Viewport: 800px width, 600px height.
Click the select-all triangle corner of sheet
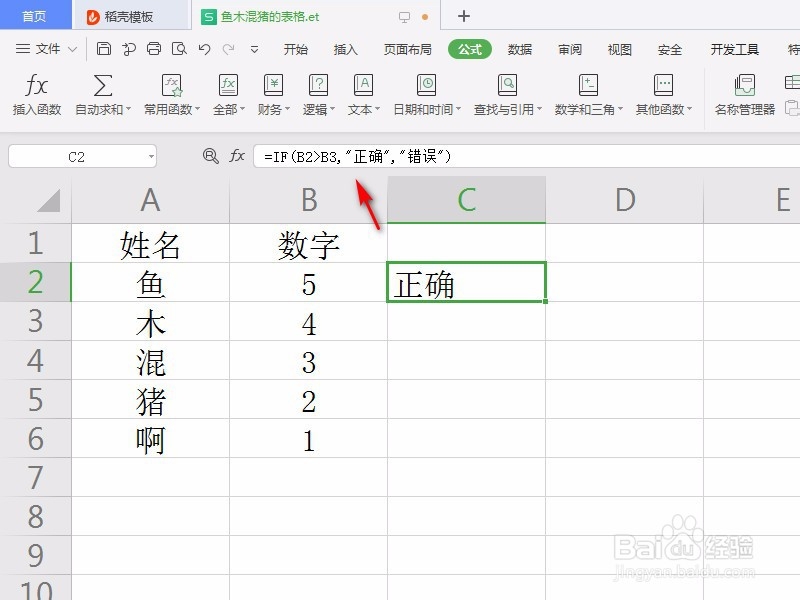tap(49, 200)
